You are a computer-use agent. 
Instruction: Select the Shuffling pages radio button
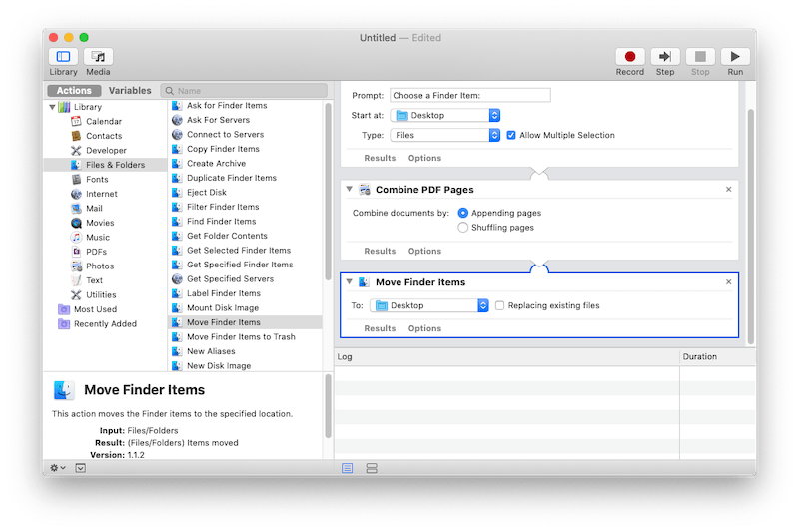click(462, 227)
